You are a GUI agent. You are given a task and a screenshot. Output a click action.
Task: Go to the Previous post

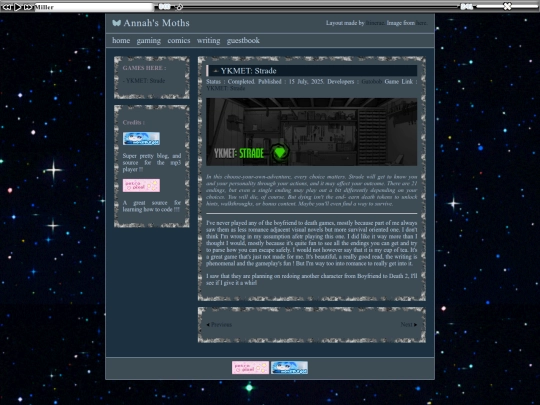click(x=219, y=324)
